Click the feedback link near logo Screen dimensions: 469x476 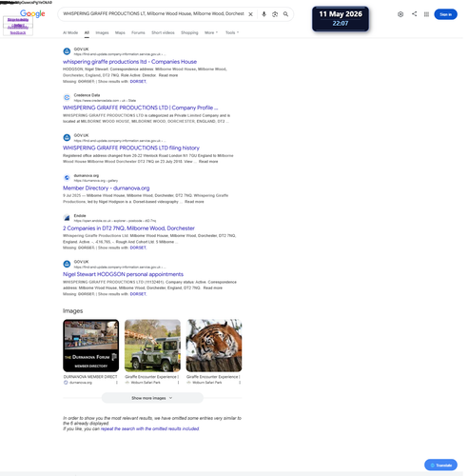(18, 33)
